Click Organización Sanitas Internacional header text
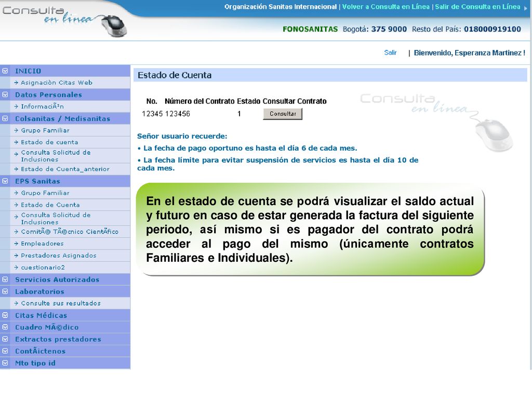532x399 pixels. click(x=280, y=7)
